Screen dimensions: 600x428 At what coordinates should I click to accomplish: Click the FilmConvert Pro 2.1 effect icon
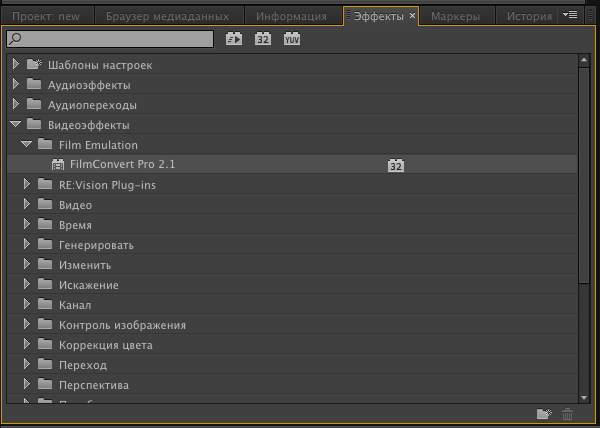click(x=58, y=165)
